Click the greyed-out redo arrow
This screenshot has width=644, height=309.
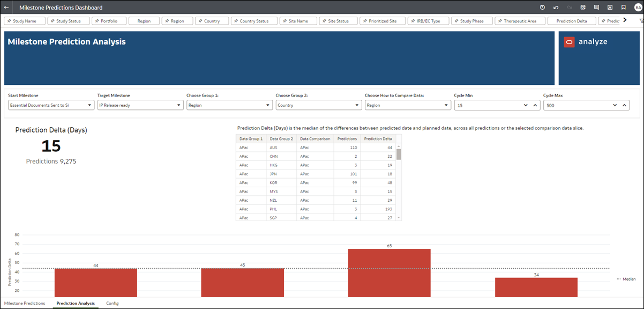click(570, 8)
